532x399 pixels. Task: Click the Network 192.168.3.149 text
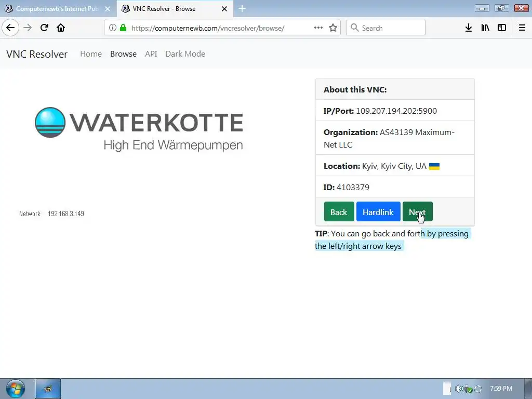[51, 214]
